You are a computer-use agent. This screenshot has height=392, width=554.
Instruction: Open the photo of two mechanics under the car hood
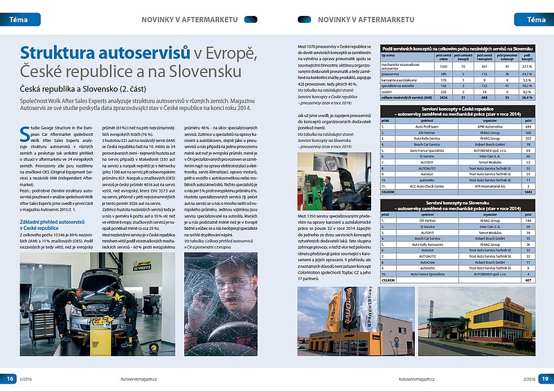tap(98, 304)
